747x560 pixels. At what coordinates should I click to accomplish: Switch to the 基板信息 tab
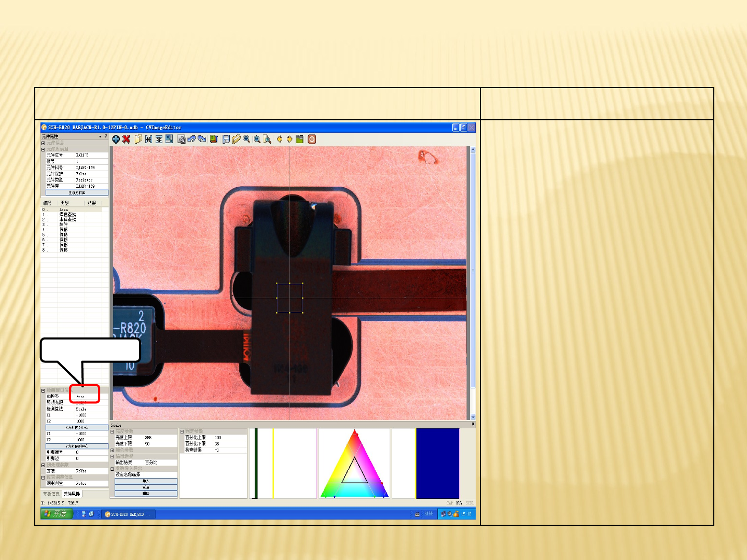point(51,494)
